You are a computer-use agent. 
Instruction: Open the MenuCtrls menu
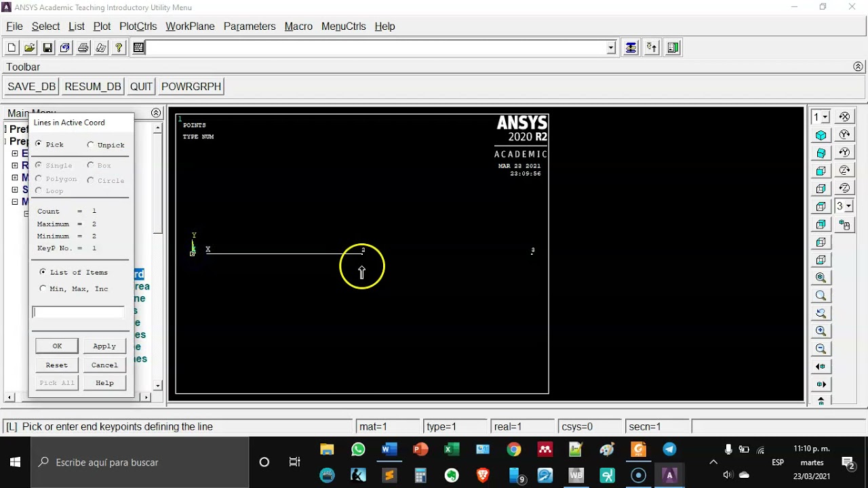point(343,26)
